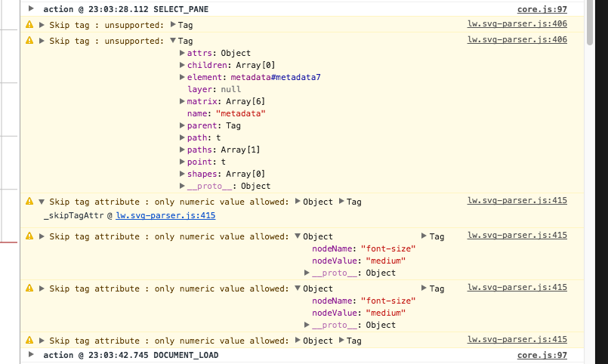This screenshot has width=608, height=364.
Task: Collapse the expanded Tag object with metadata
Action: pyautogui.click(x=174, y=41)
